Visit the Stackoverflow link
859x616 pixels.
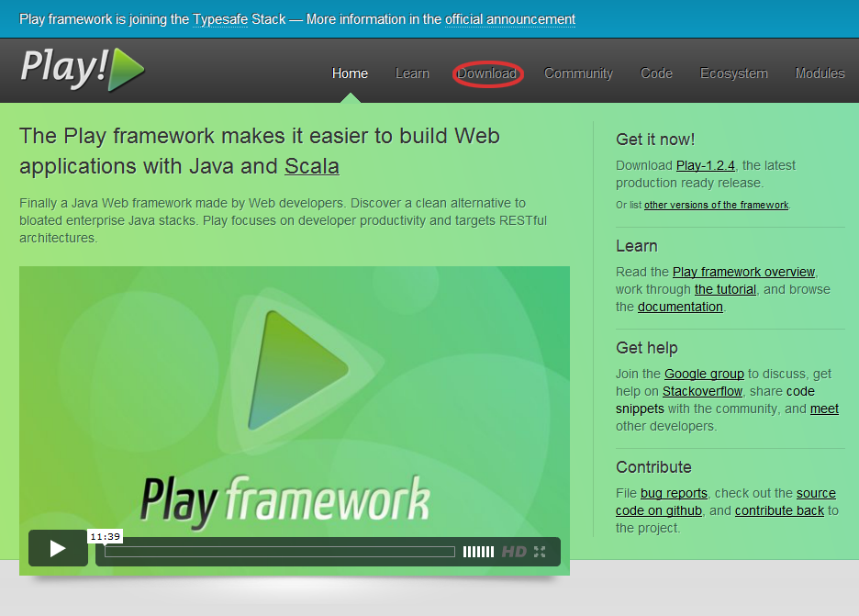coord(702,391)
